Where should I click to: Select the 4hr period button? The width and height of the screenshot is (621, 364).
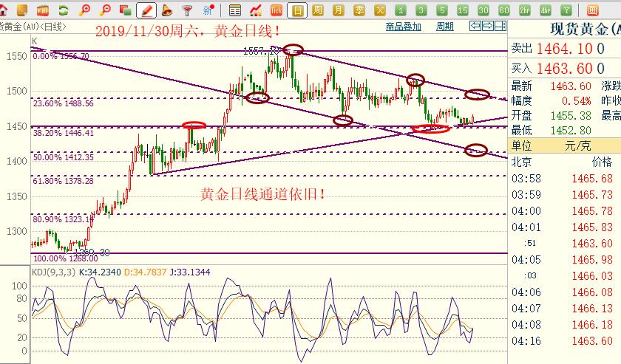tap(546, 10)
